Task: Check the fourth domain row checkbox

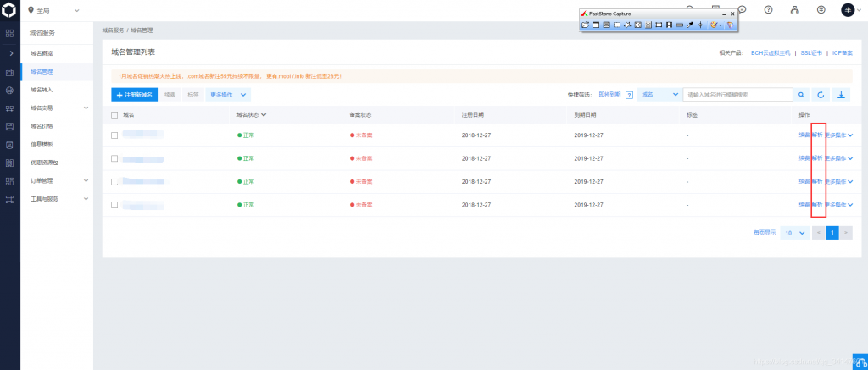Action: [114, 205]
